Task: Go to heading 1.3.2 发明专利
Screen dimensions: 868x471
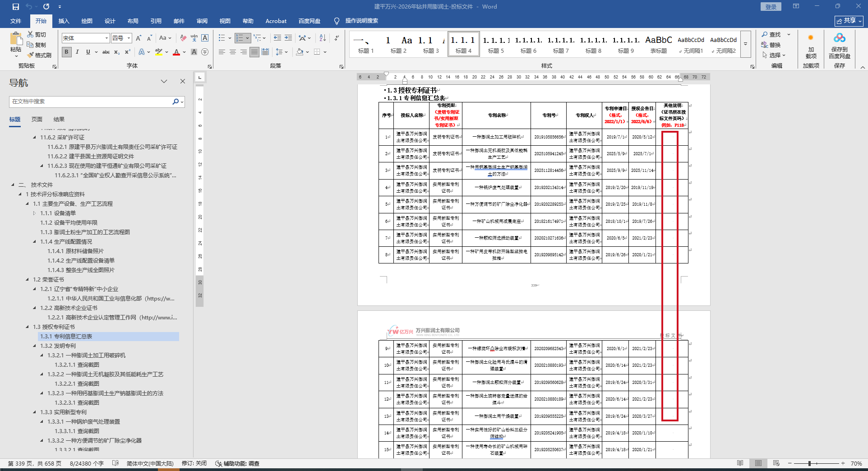Action: pyautogui.click(x=58, y=346)
